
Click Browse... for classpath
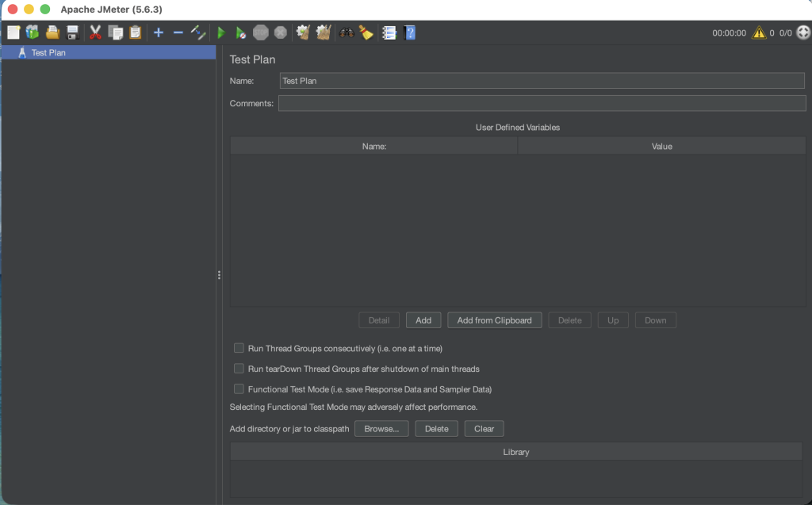pyautogui.click(x=381, y=428)
